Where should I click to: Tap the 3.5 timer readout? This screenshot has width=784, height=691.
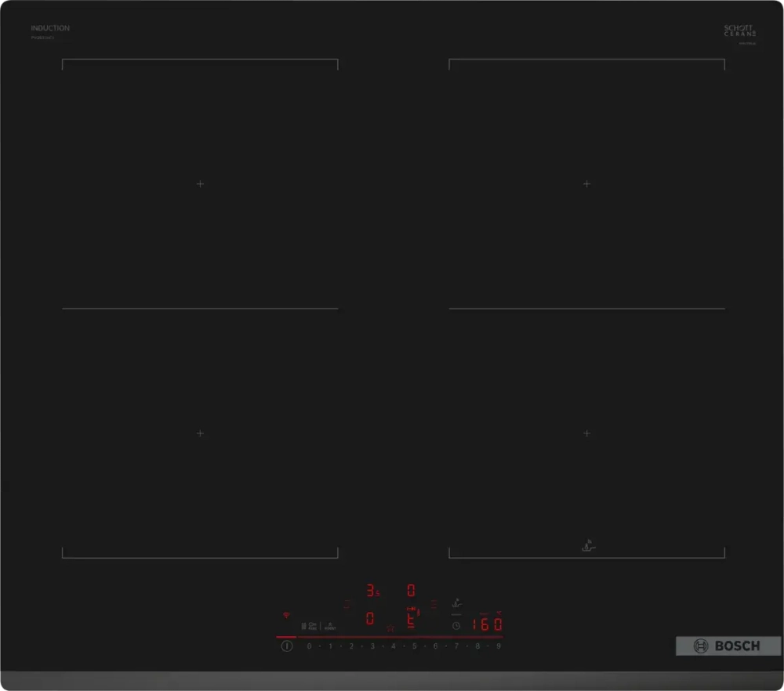[372, 591]
